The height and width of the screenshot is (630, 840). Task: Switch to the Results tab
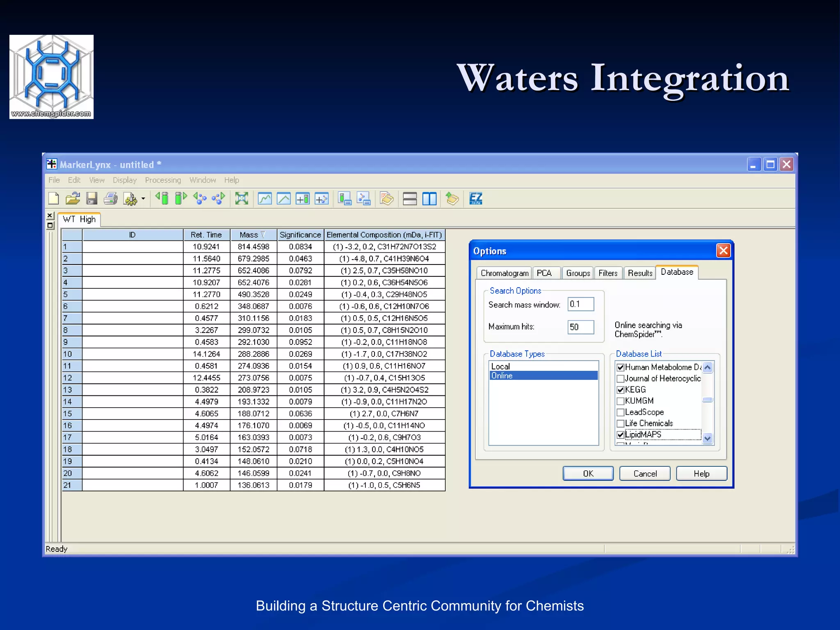pos(640,273)
